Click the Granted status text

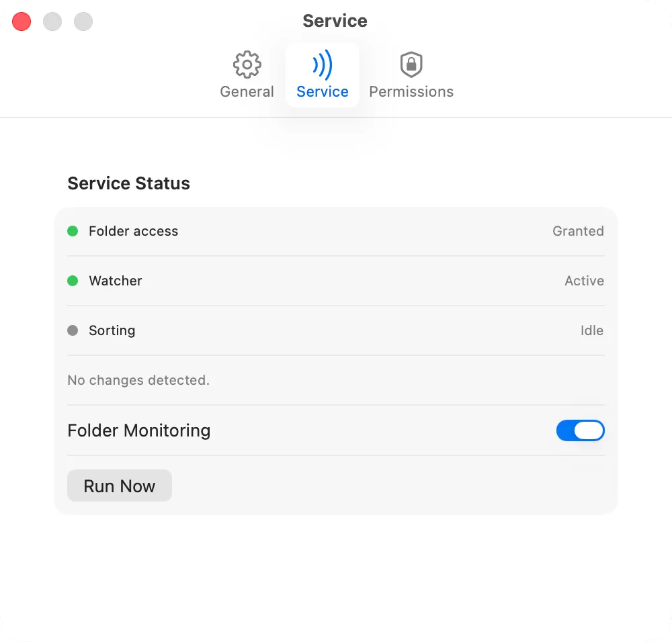click(x=578, y=231)
